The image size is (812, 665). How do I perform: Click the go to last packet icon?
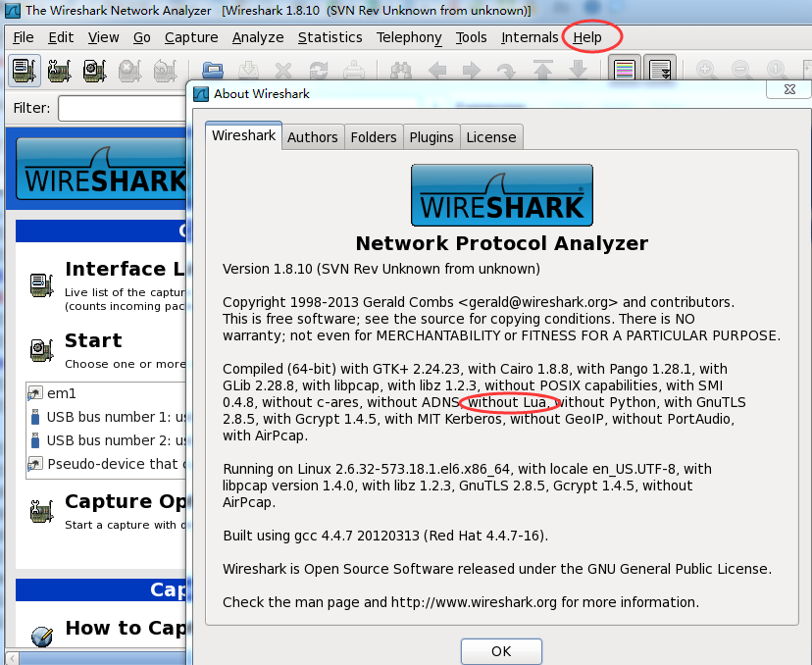point(578,70)
